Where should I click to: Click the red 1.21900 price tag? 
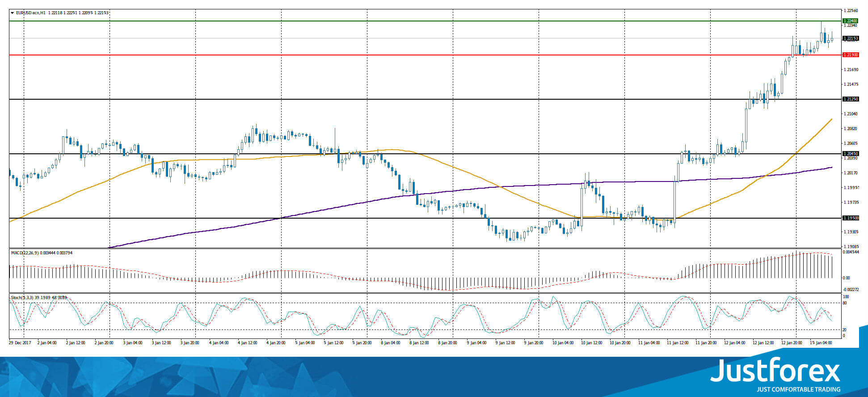pos(850,55)
